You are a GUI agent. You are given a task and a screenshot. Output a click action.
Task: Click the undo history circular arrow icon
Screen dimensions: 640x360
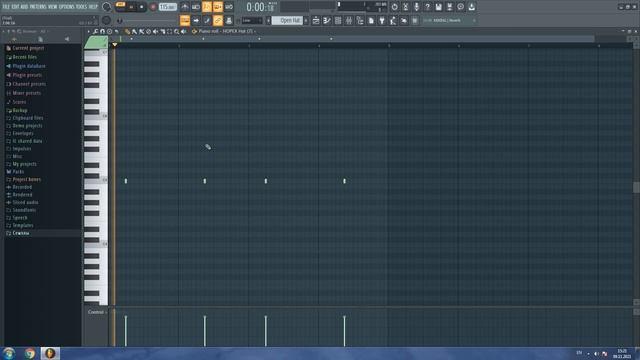394,7
